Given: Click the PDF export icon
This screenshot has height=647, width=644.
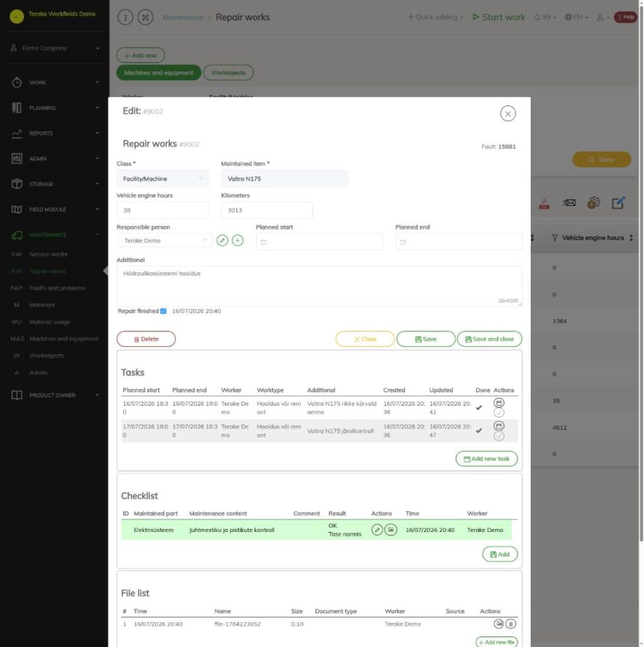Looking at the screenshot, I should pyautogui.click(x=544, y=203).
